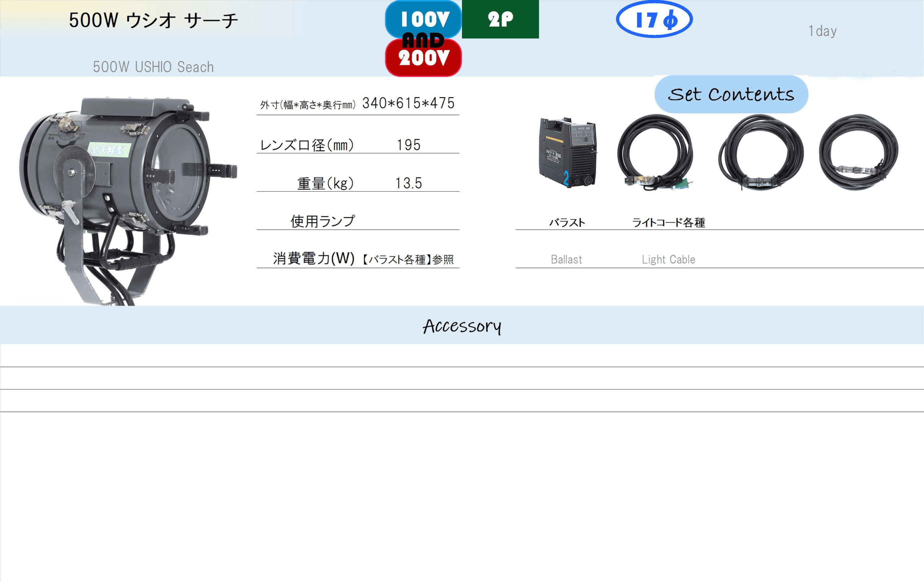
Task: Click the black AND label between voltages
Action: pos(423,40)
